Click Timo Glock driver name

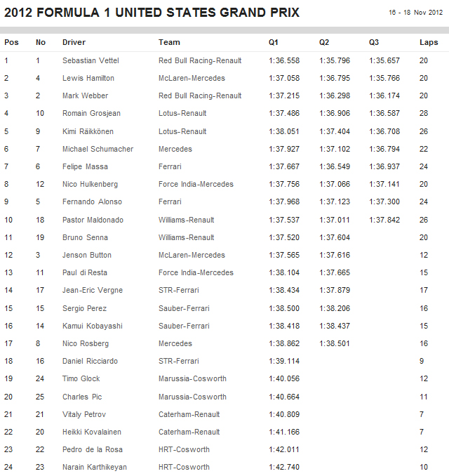(x=81, y=378)
